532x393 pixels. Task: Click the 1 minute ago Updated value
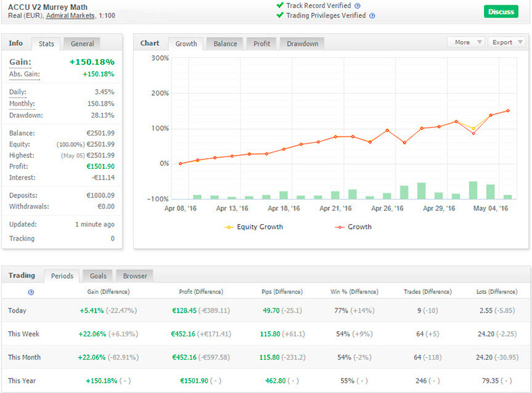click(x=94, y=224)
